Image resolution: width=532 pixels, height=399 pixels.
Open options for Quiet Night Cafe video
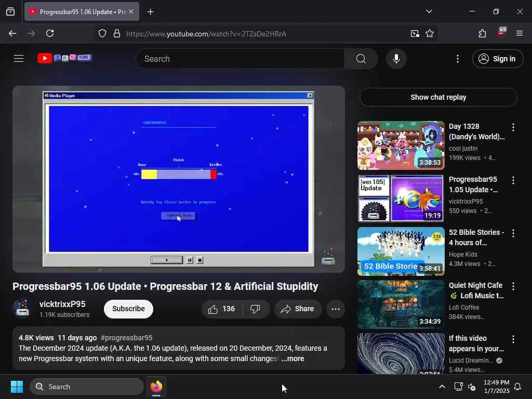pos(513,286)
